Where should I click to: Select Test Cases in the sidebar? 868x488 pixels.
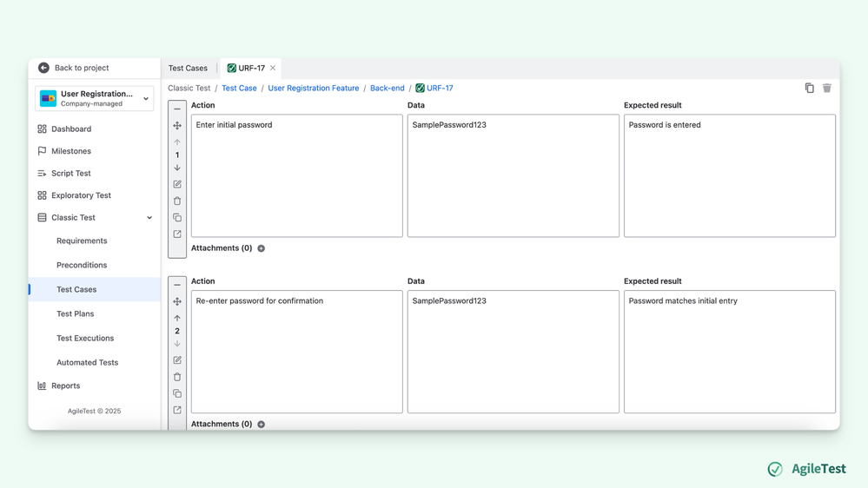[x=95, y=289]
